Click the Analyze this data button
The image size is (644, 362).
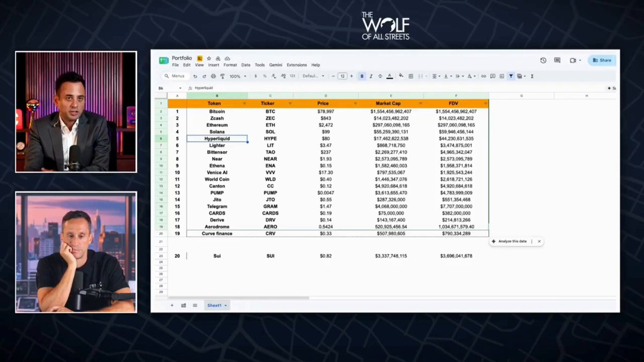509,241
